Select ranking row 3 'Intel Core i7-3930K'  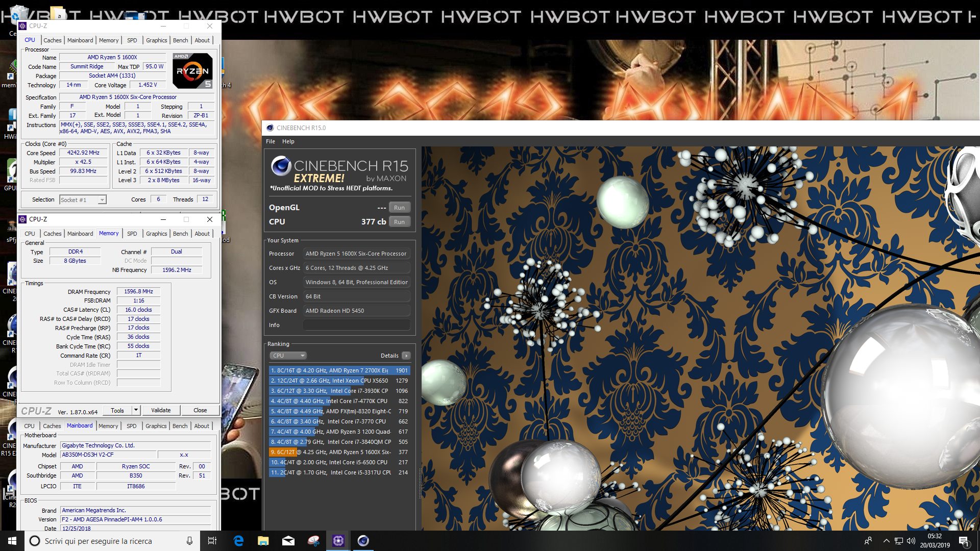339,391
